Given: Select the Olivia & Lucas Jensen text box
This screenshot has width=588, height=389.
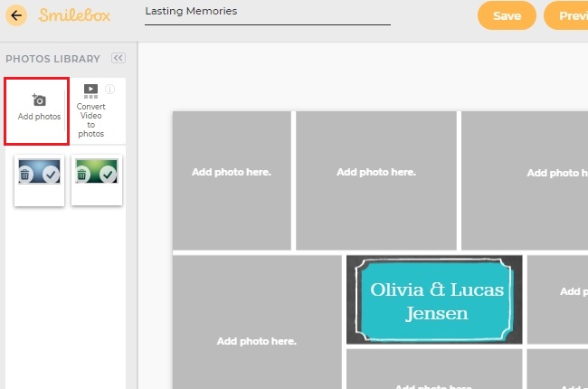Looking at the screenshot, I should (x=434, y=300).
